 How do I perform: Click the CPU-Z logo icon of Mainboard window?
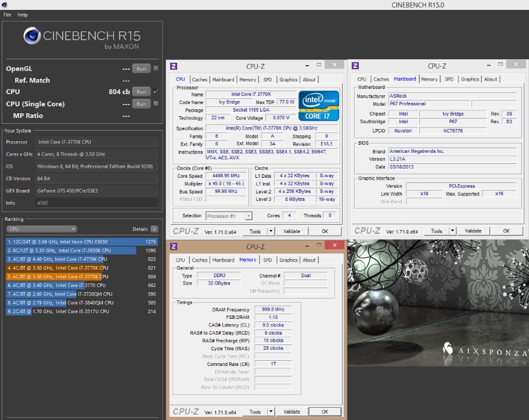[355, 66]
